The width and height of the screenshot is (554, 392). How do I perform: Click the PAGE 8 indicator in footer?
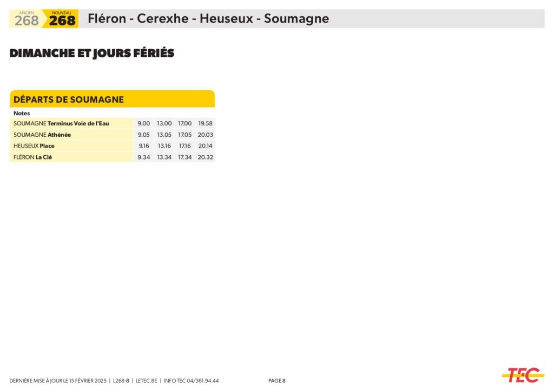[x=276, y=381]
